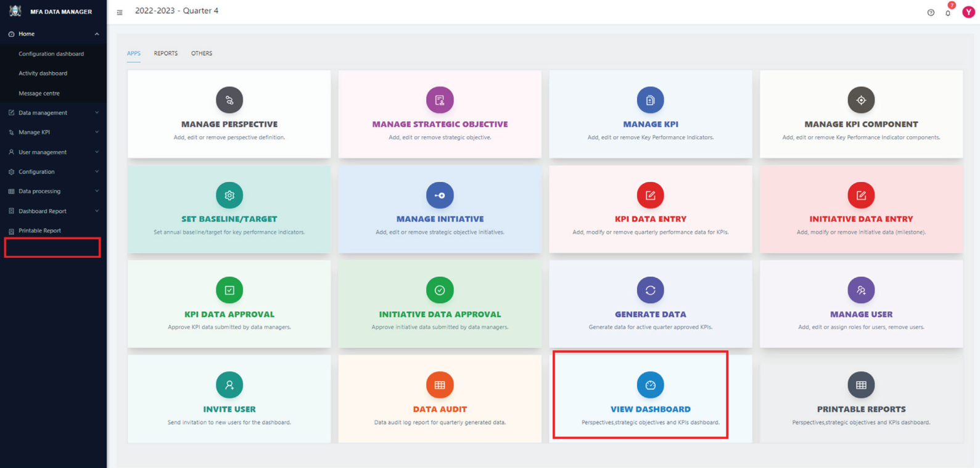Click the KPI Data Entry edit icon
Image resolution: width=980 pixels, height=468 pixels.
click(x=650, y=195)
